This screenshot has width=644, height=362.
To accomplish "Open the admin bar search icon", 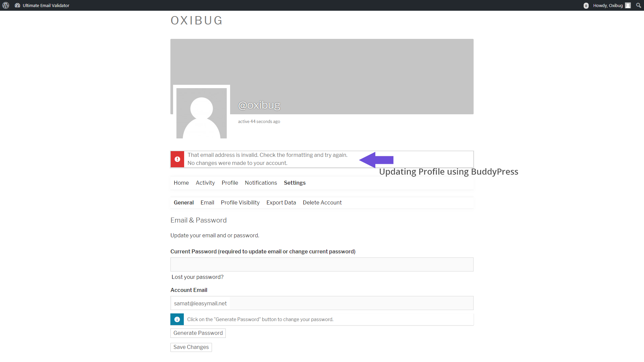I will click(638, 5).
